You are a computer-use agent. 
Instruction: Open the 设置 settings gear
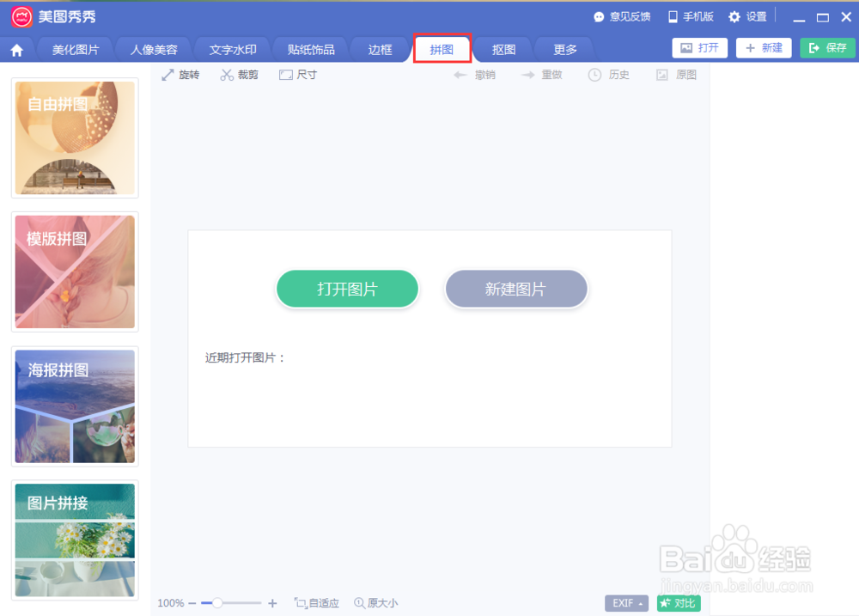(745, 15)
